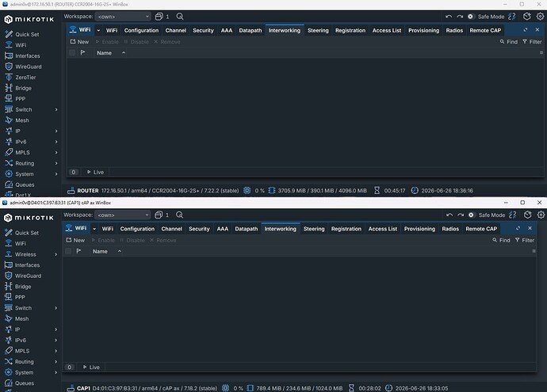Click the Filter icon in ROUTER WiFi panel

click(x=532, y=42)
